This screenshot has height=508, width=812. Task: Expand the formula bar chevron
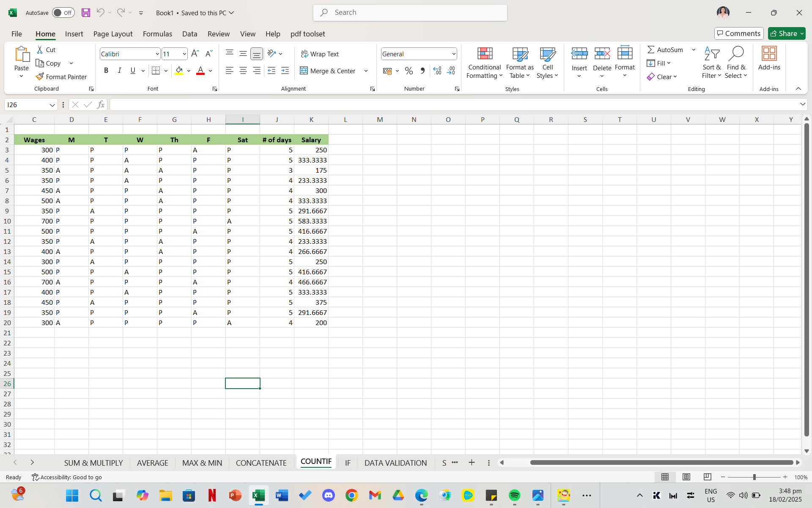pos(802,105)
